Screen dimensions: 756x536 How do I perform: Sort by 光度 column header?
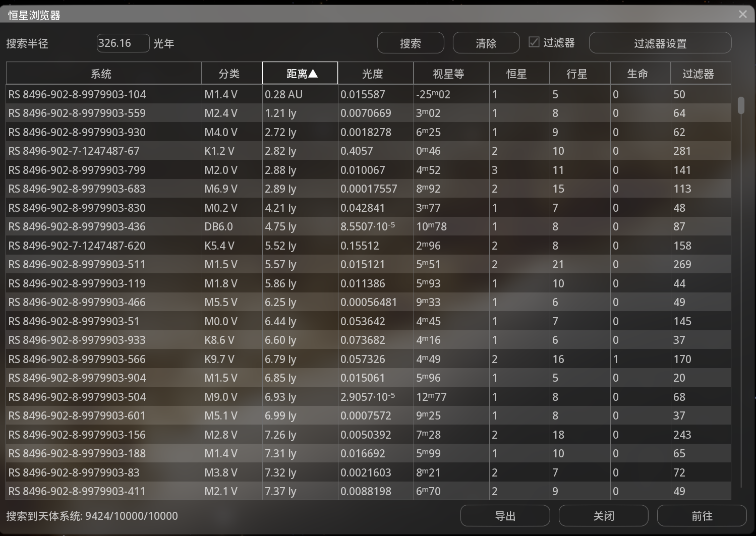376,74
